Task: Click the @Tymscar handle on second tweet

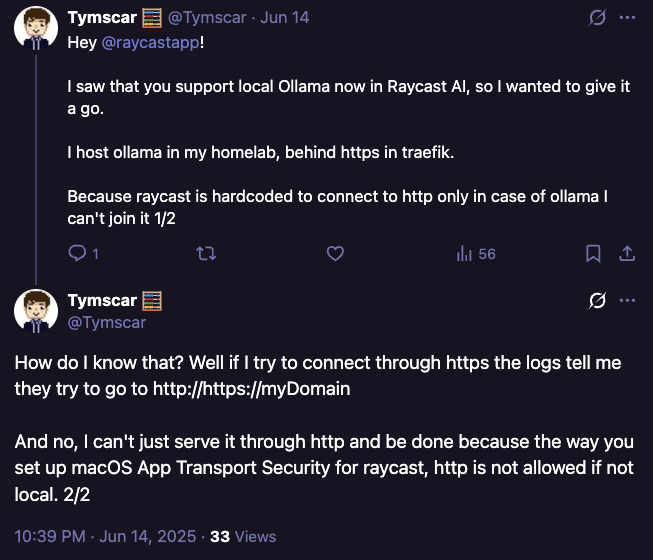Action: click(x=107, y=322)
